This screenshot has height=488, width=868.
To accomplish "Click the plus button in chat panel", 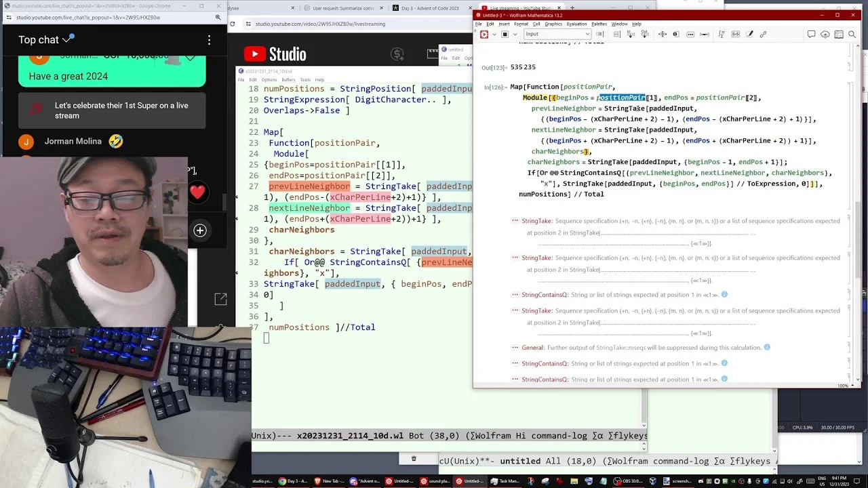I will pyautogui.click(x=200, y=230).
